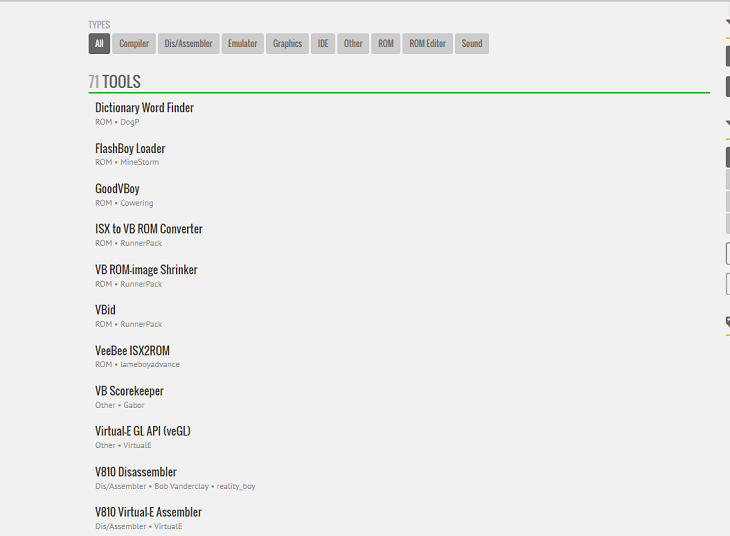Choose the ROM Editor filter
This screenshot has height=536, width=730.
(x=428, y=44)
